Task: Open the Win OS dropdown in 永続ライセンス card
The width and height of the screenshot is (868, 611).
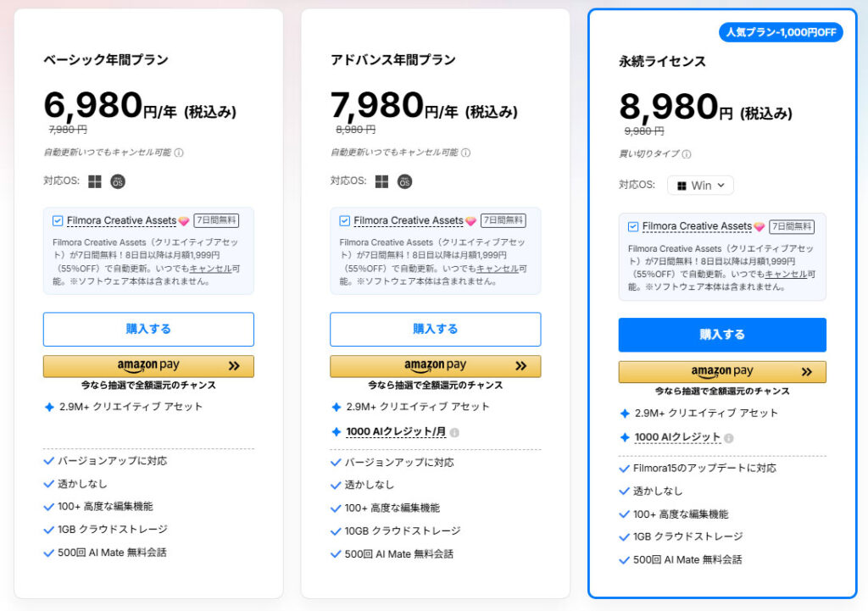Action: 700,185
